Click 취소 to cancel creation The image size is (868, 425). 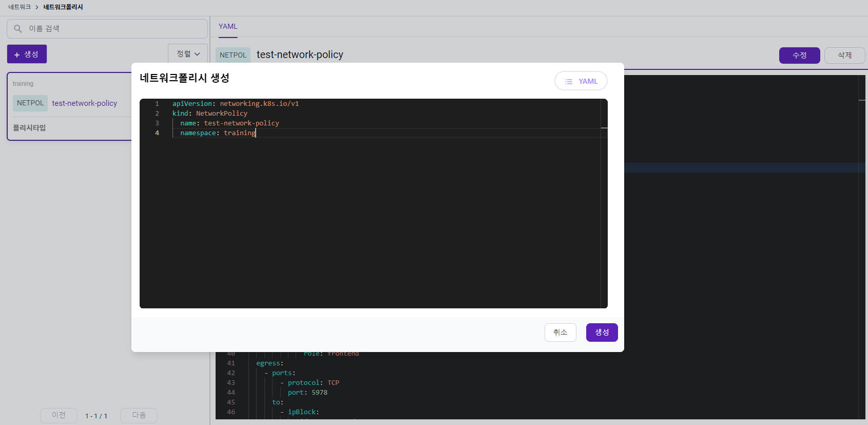pos(561,332)
